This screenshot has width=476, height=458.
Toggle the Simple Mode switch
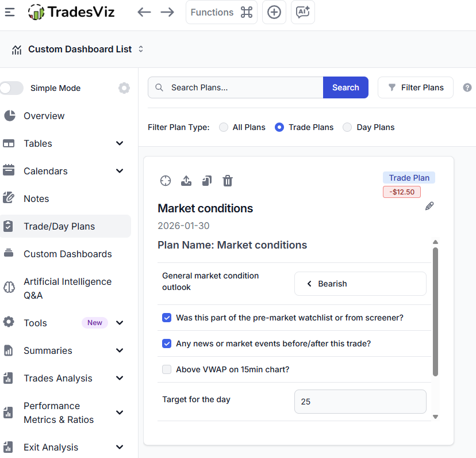tap(11, 88)
